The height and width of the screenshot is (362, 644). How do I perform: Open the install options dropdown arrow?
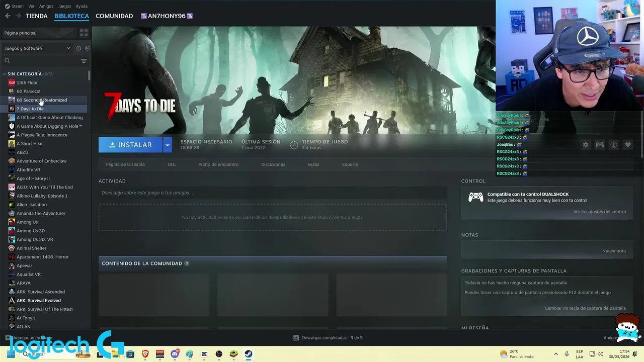pyautogui.click(x=168, y=145)
